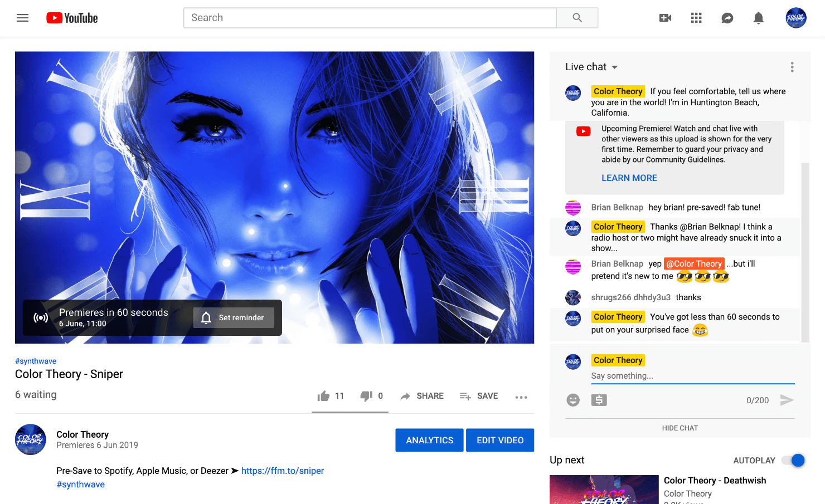The image size is (825, 504).
Task: Open the video more-actions ellipsis menu
Action: pos(521,397)
